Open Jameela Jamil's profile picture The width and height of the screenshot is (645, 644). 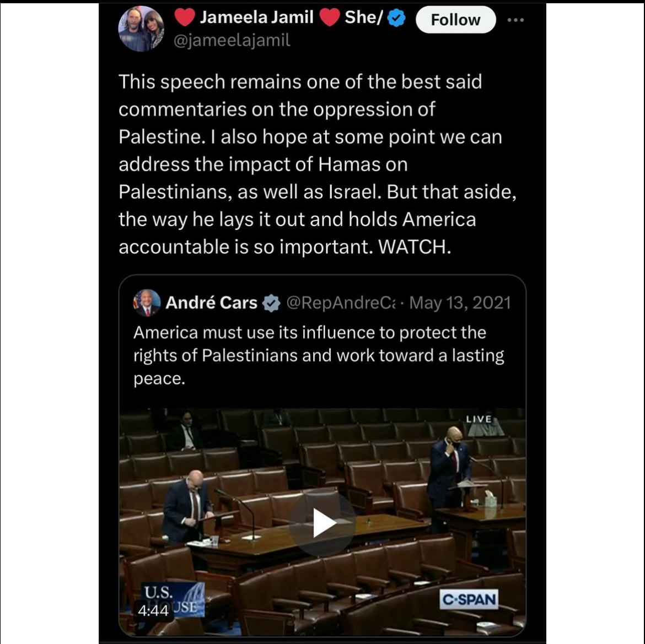(x=141, y=29)
